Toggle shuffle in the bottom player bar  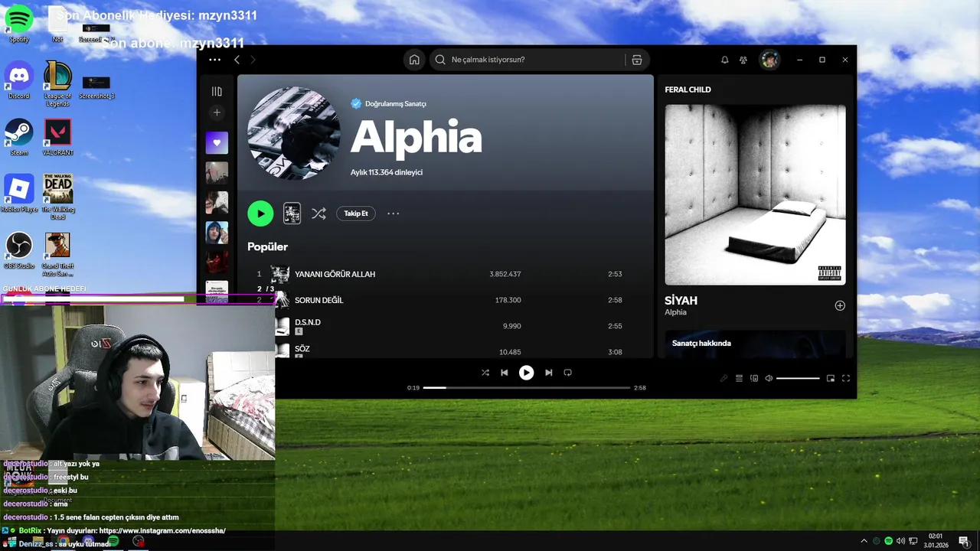tap(485, 373)
